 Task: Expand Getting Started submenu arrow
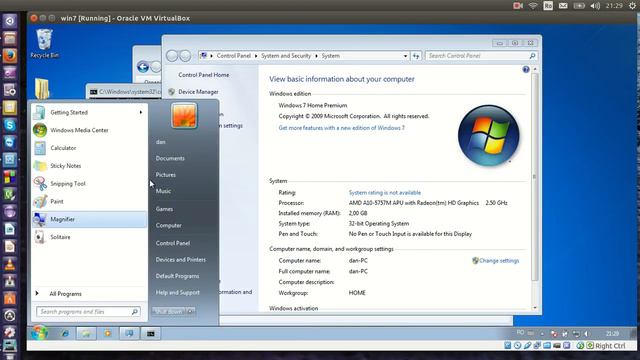[140, 112]
